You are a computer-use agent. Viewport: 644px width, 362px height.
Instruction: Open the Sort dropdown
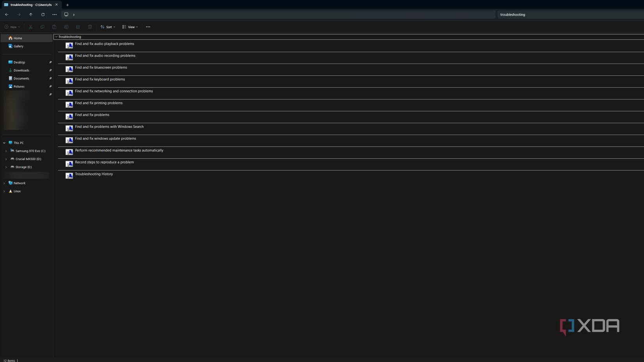[x=108, y=27]
